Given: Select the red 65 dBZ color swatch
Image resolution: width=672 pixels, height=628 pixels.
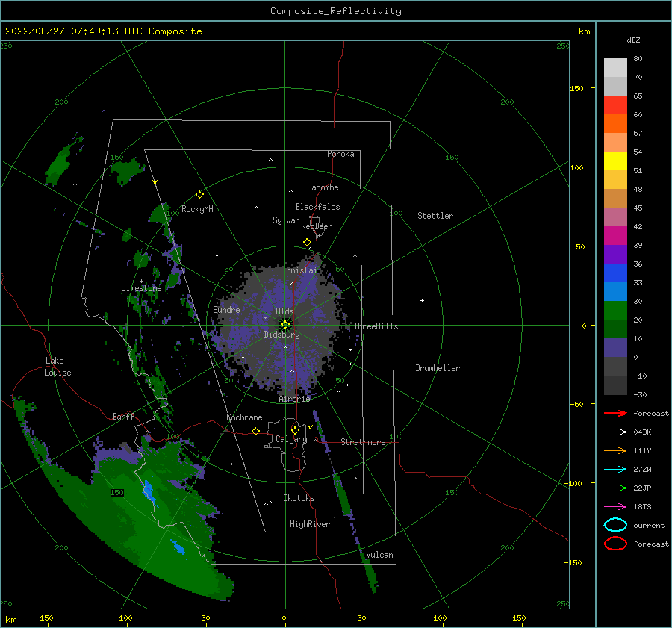Looking at the screenshot, I should click(x=615, y=105).
